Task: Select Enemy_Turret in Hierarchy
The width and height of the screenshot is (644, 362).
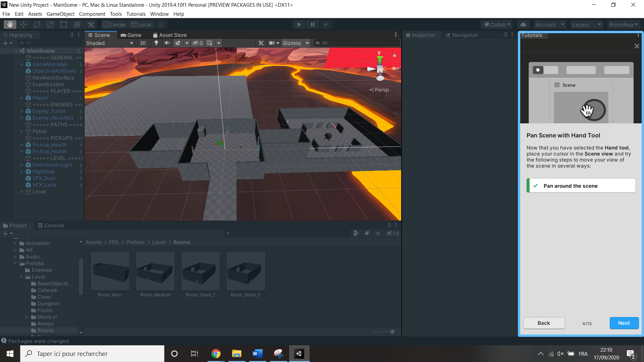Action: tap(49, 111)
